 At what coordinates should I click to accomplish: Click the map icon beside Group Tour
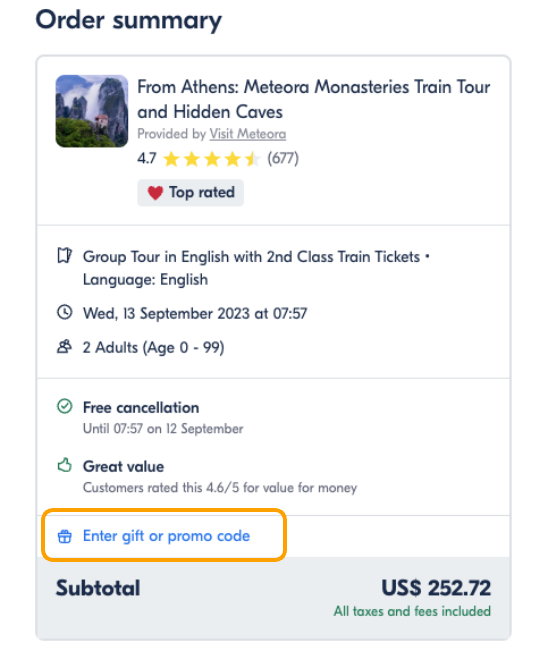[65, 256]
